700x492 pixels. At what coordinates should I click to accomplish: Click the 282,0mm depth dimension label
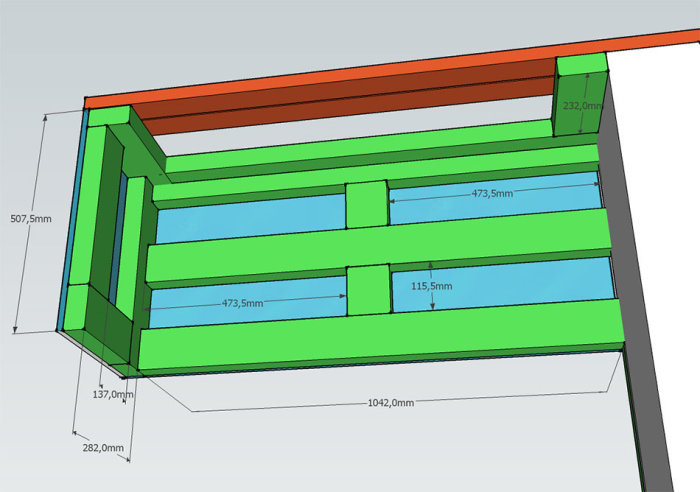[103, 447]
